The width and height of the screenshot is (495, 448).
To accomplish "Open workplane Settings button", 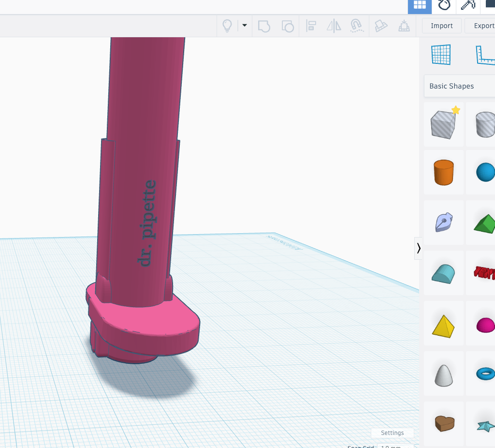I will pos(392,433).
